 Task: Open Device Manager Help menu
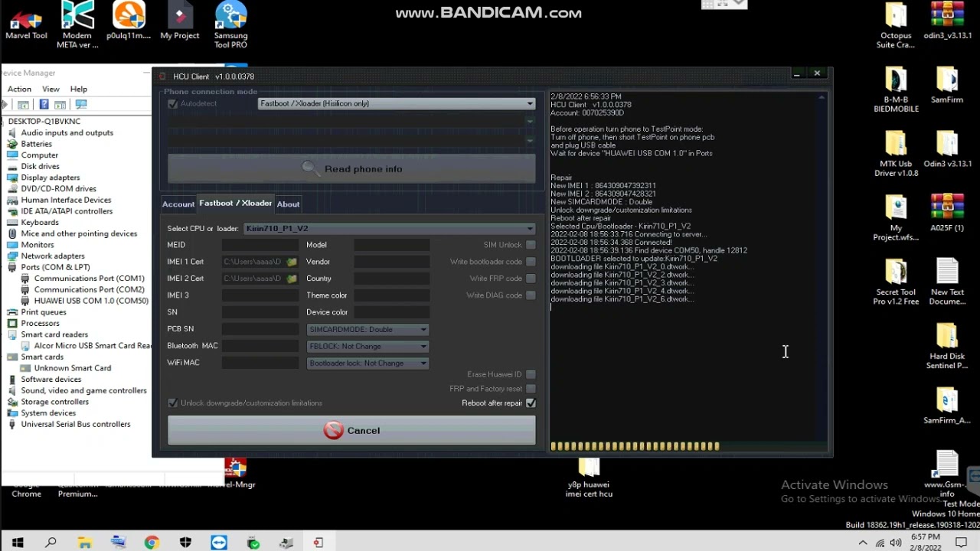click(79, 89)
